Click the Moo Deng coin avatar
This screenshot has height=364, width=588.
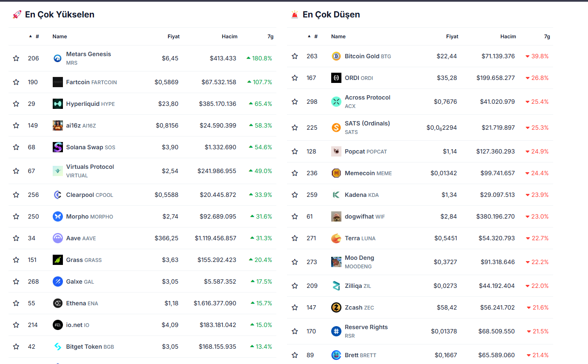click(x=336, y=262)
